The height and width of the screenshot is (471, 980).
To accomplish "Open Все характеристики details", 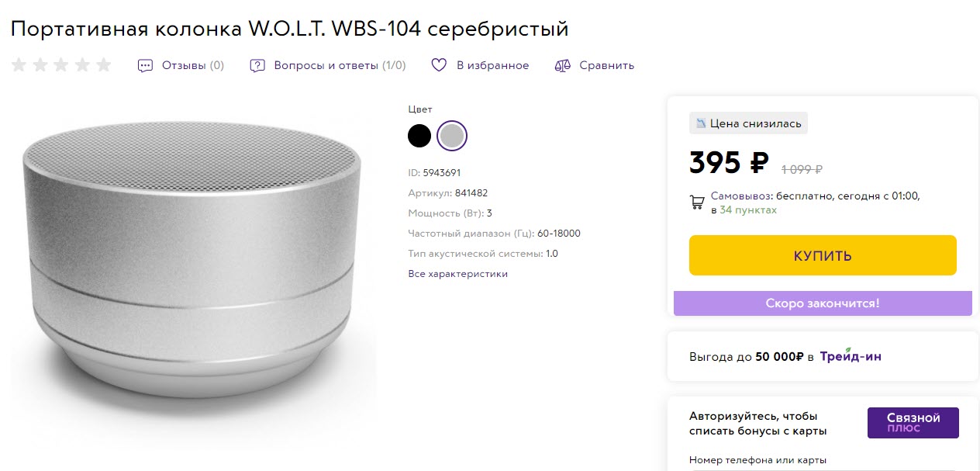I will click(457, 273).
